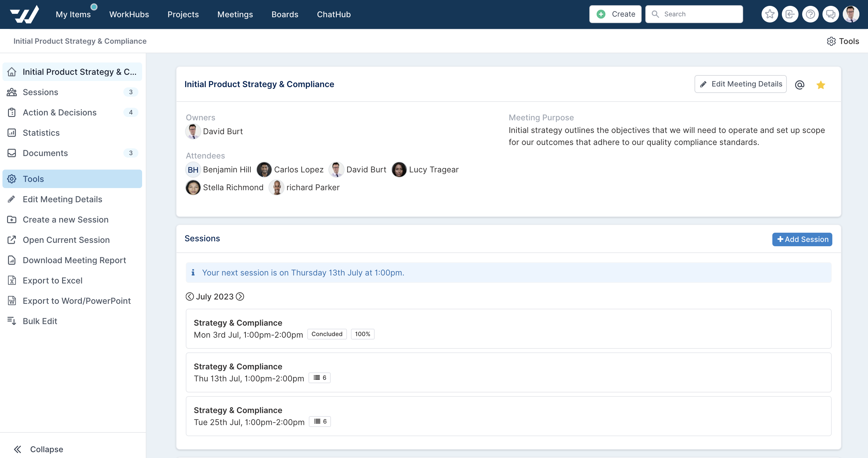Choose Open Current Session in sidebar
868x458 pixels.
(x=72, y=240)
